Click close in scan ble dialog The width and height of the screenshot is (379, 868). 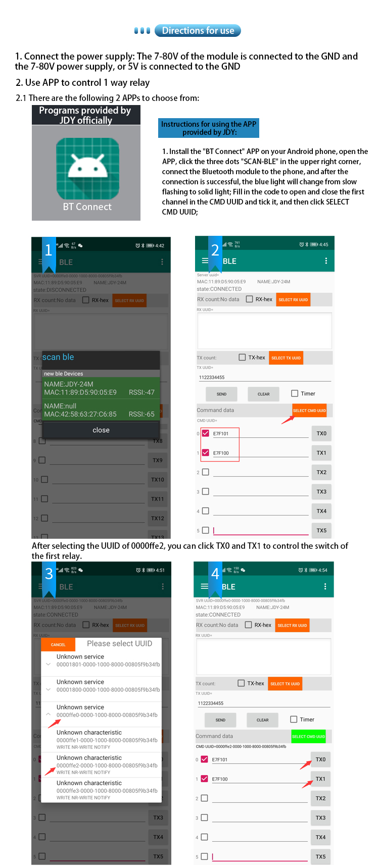(101, 430)
